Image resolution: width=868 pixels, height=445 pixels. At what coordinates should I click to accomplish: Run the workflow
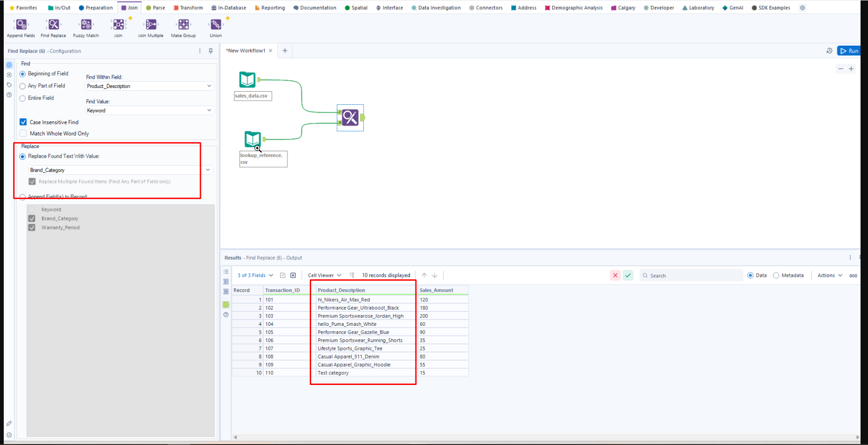coord(849,51)
